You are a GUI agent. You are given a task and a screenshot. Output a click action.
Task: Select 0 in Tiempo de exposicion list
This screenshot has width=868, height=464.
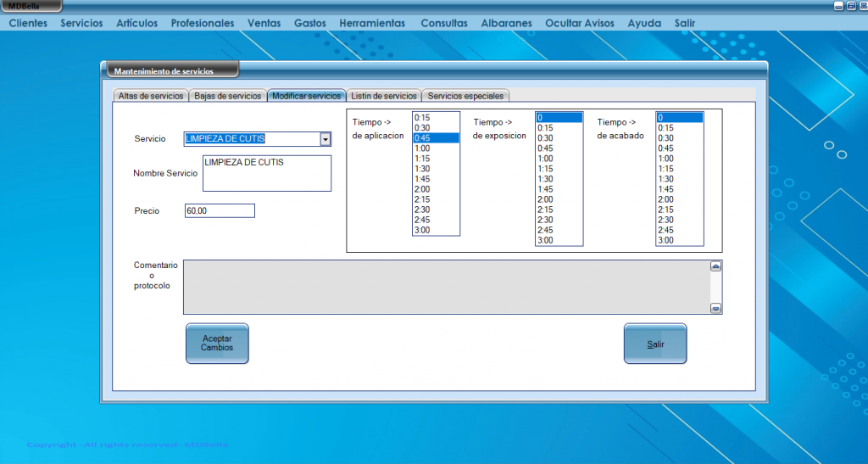(559, 117)
